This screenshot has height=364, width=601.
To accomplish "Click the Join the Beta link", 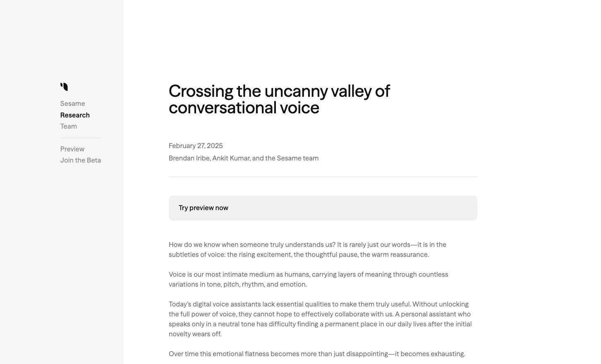I will click(x=81, y=160).
